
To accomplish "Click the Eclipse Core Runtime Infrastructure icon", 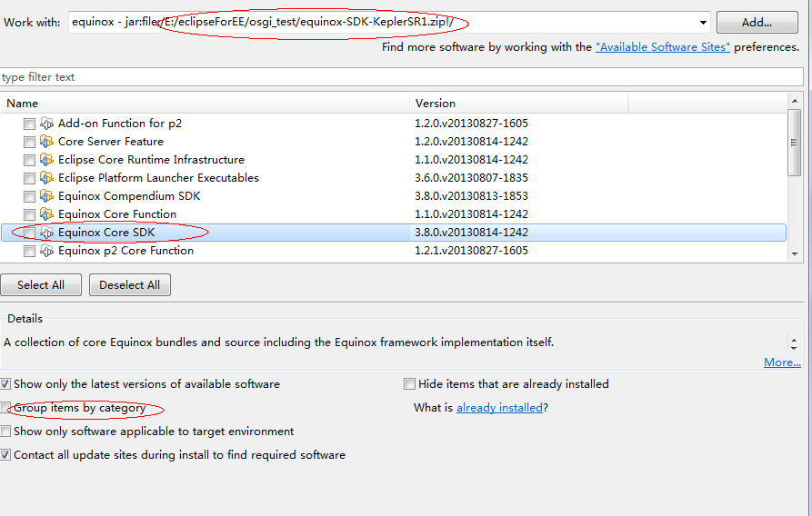I will tap(47, 160).
